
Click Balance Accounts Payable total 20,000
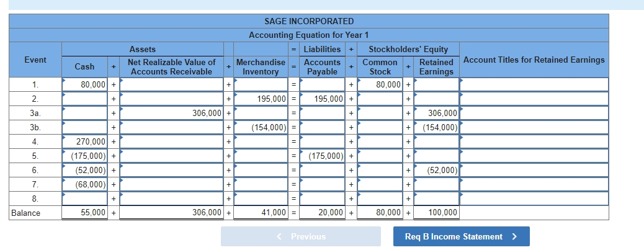pyautogui.click(x=324, y=213)
